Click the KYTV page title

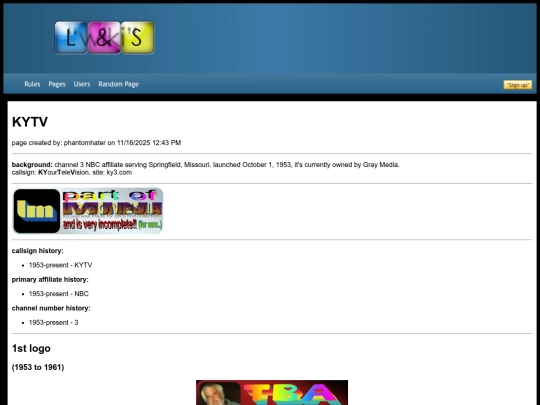click(x=30, y=122)
